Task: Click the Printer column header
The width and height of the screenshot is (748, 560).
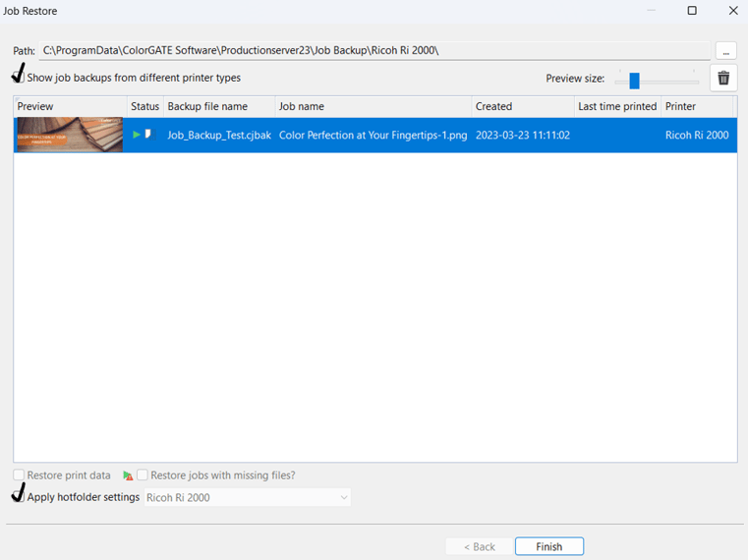Action: (680, 106)
